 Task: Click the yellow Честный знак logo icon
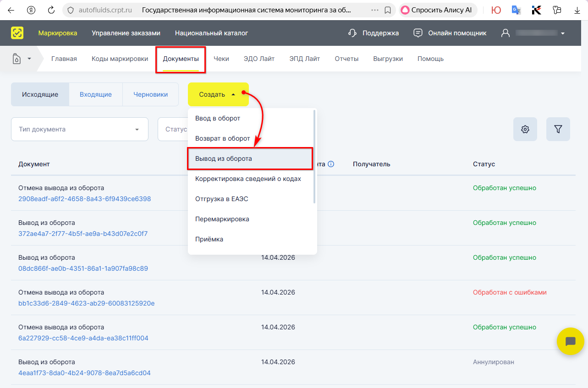coord(17,33)
